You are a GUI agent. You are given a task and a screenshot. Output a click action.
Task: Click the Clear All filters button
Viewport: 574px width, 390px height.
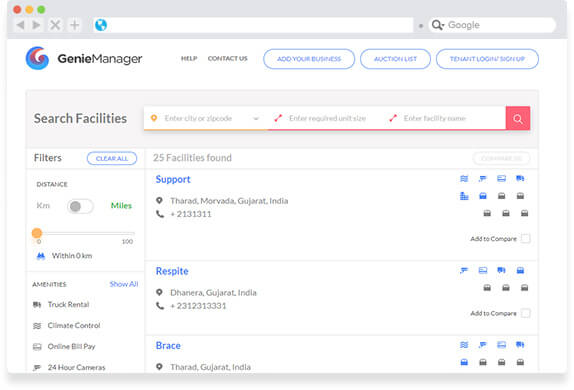coord(112,158)
